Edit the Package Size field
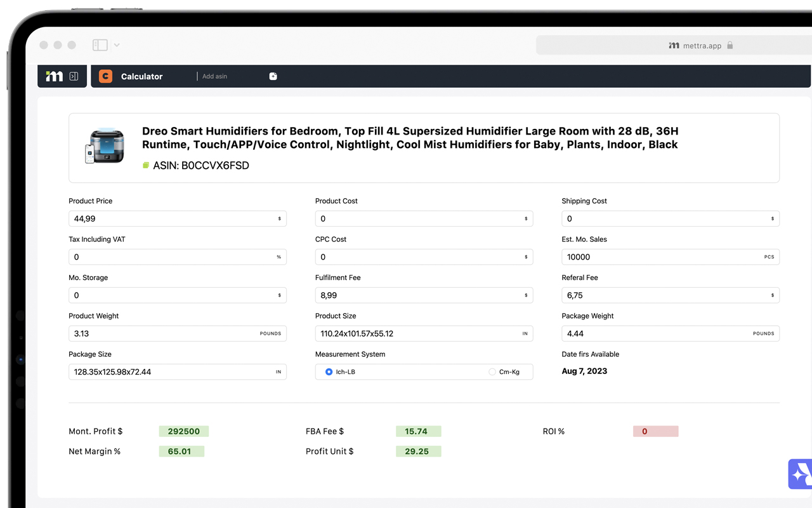 tap(178, 371)
